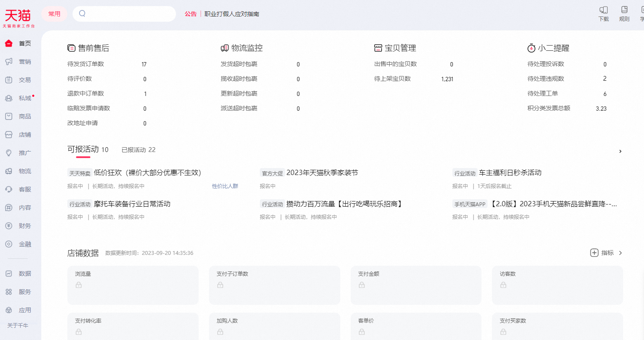This screenshot has height=340, width=644.
Task: Click the search magnifier icon
Action: 82,13
